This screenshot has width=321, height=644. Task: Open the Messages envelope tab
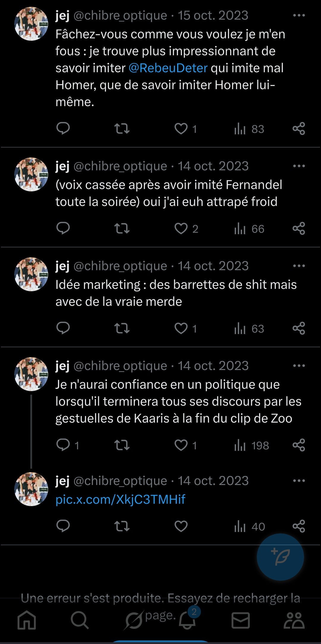click(x=240, y=620)
